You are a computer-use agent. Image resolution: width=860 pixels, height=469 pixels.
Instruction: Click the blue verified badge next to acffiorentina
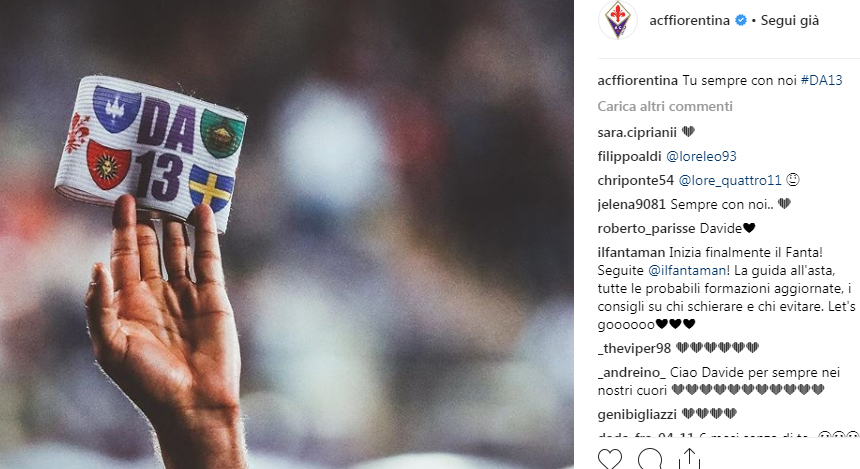pyautogui.click(x=740, y=20)
